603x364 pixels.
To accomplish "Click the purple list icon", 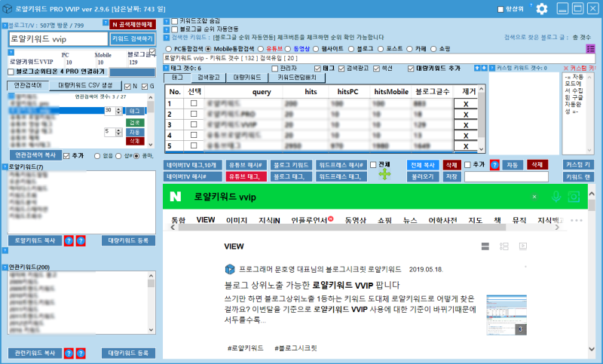I will (590, 48).
